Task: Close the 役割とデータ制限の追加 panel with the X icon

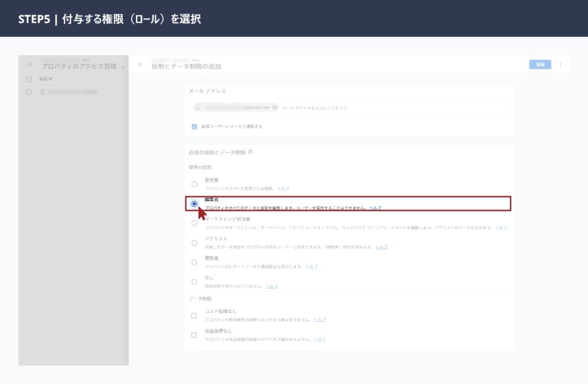Action: (140, 64)
